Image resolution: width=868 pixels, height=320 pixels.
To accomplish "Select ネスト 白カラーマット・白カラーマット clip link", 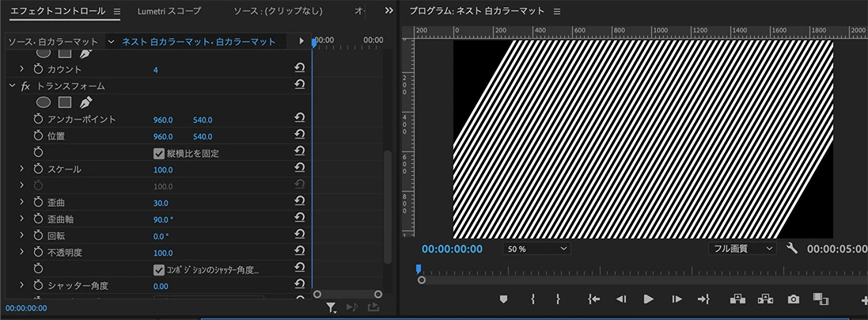I will tap(199, 42).
